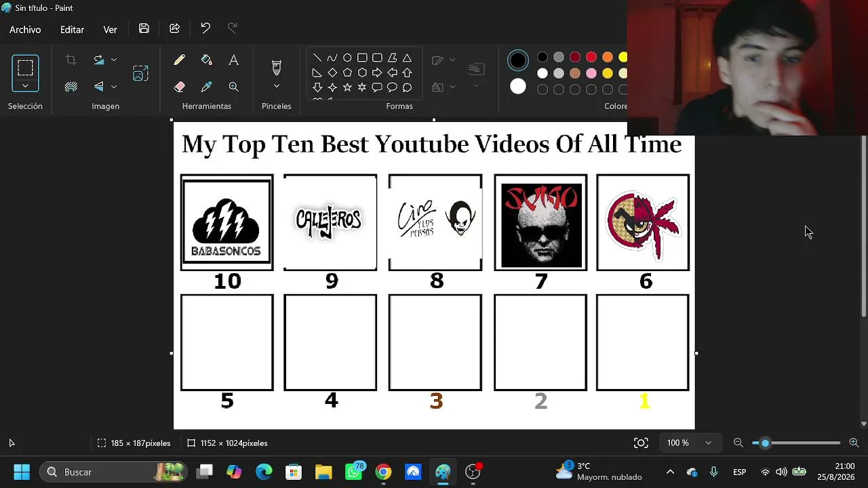This screenshot has width=868, height=488.
Task: Pick the orange color swatch
Action: (608, 57)
